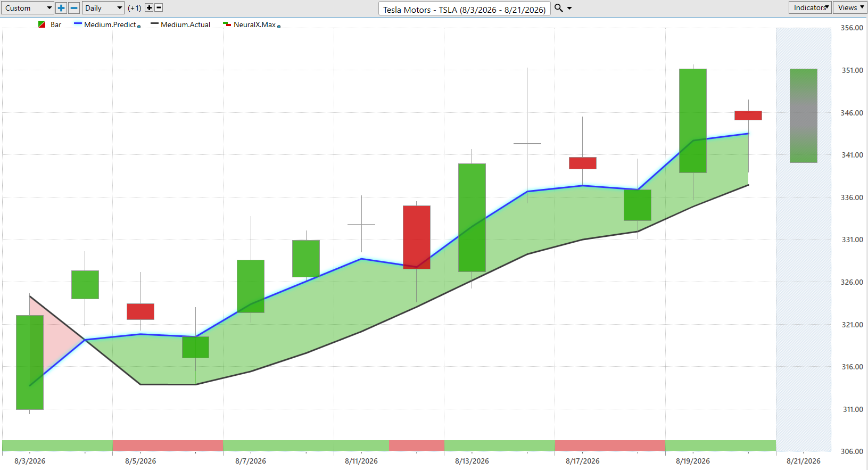Click the red NeuralX strip segment above 8/17/2026
Image resolution: width=868 pixels, height=470 pixels.
click(x=610, y=446)
